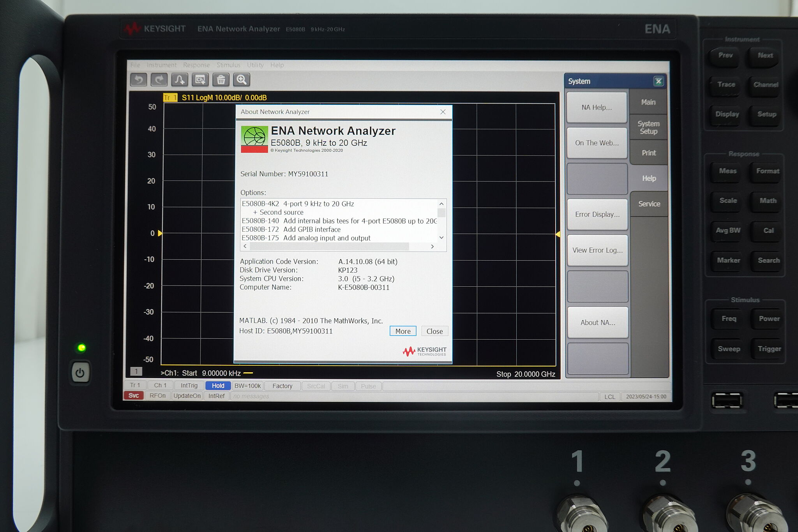Open the NA Help panel icon
This screenshot has width=798, height=532.
596,107
